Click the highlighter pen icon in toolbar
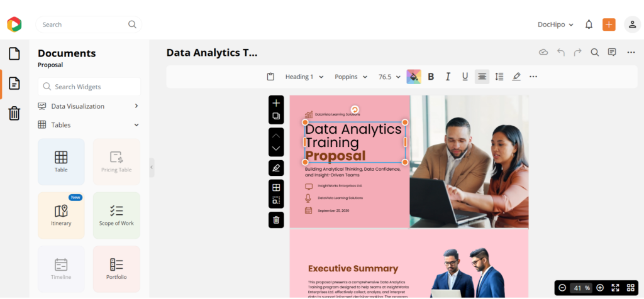This screenshot has height=299, width=644. coord(516,77)
